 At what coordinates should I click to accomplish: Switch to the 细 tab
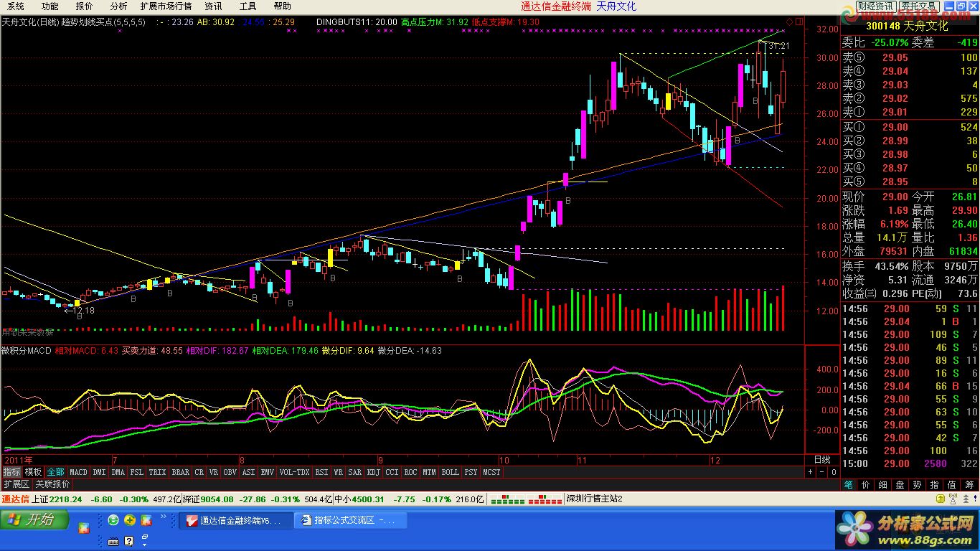[884, 485]
